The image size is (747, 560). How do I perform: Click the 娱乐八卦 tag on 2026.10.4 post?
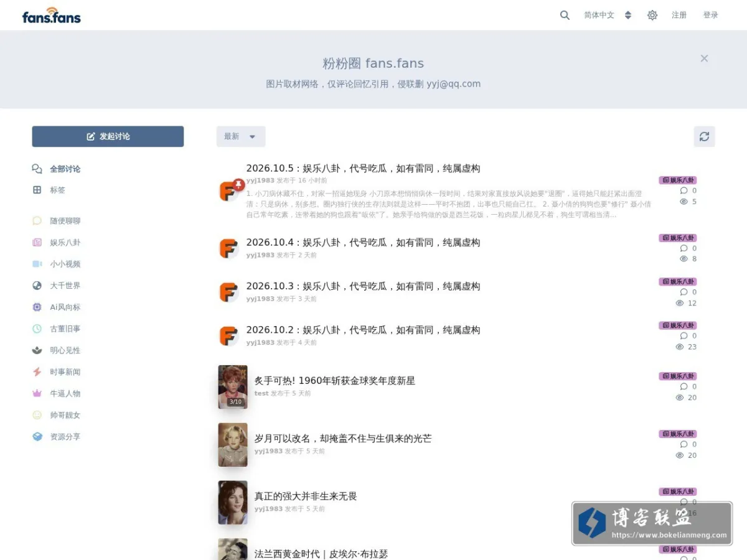tap(678, 238)
